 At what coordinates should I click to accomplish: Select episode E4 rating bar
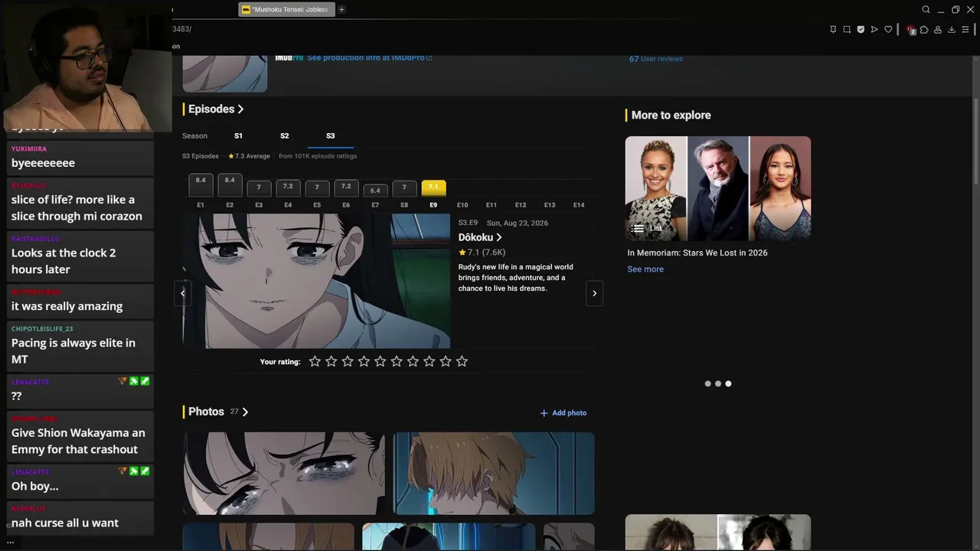click(x=288, y=187)
